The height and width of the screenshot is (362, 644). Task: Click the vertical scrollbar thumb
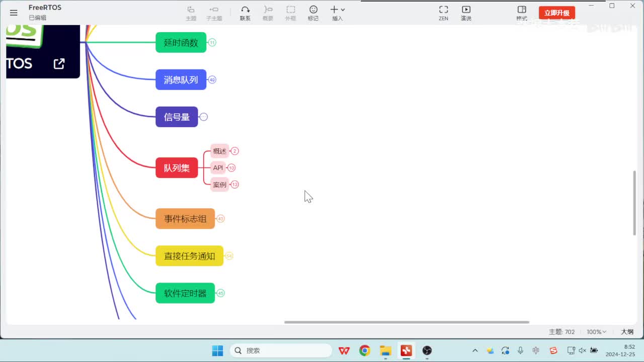tap(634, 203)
